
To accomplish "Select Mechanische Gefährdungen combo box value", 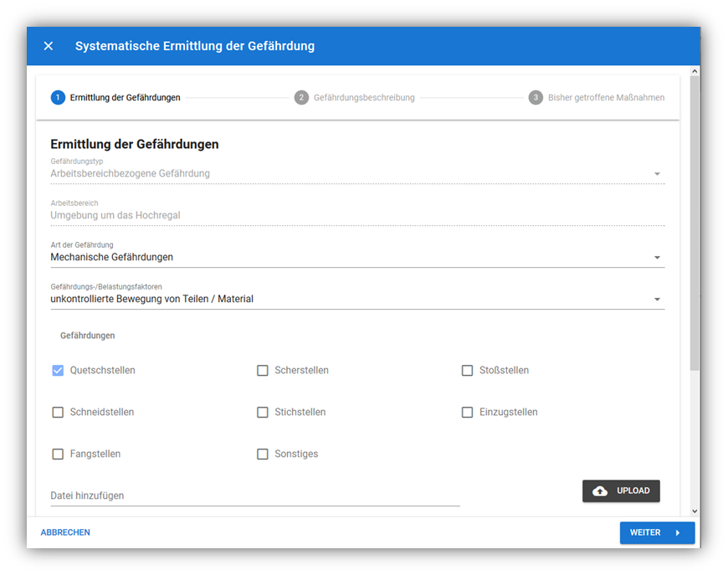I will tap(112, 257).
